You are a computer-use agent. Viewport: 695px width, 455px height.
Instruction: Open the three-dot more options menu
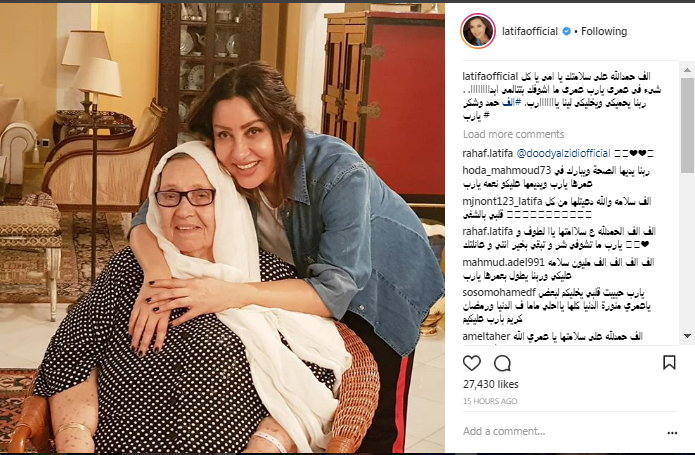click(672, 433)
